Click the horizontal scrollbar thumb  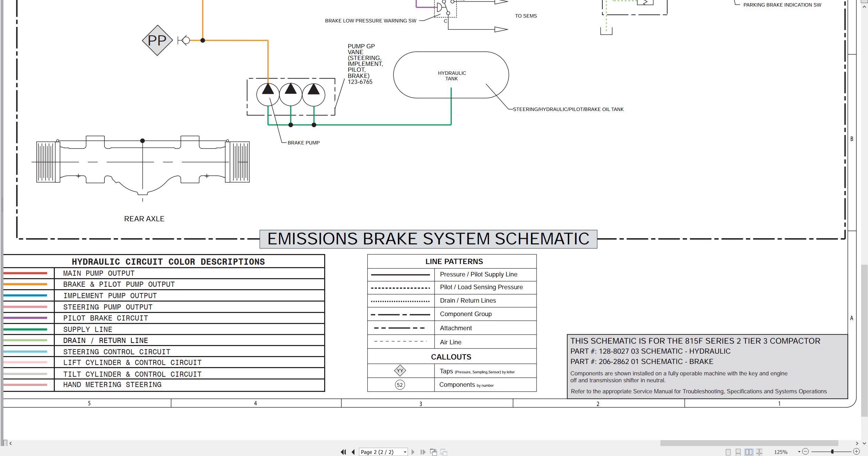click(x=749, y=443)
